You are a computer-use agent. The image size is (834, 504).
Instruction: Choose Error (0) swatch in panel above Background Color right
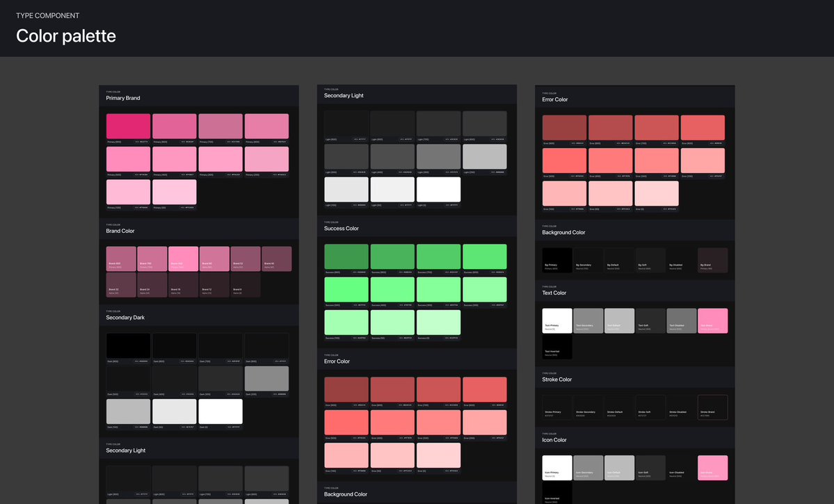point(657,193)
